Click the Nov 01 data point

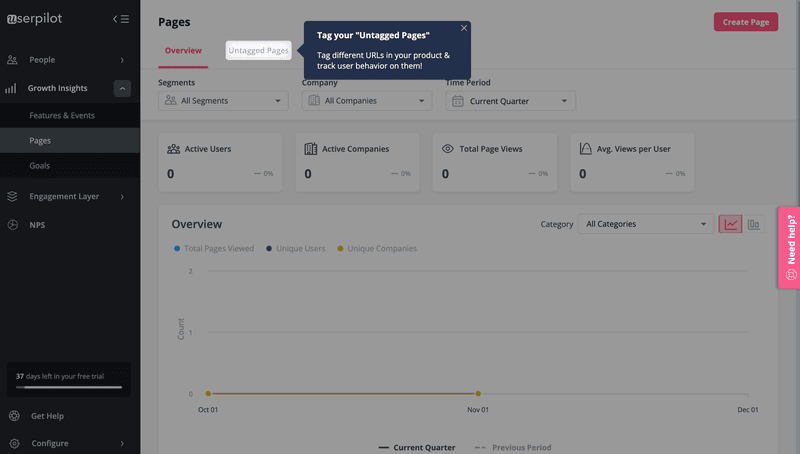[478, 394]
